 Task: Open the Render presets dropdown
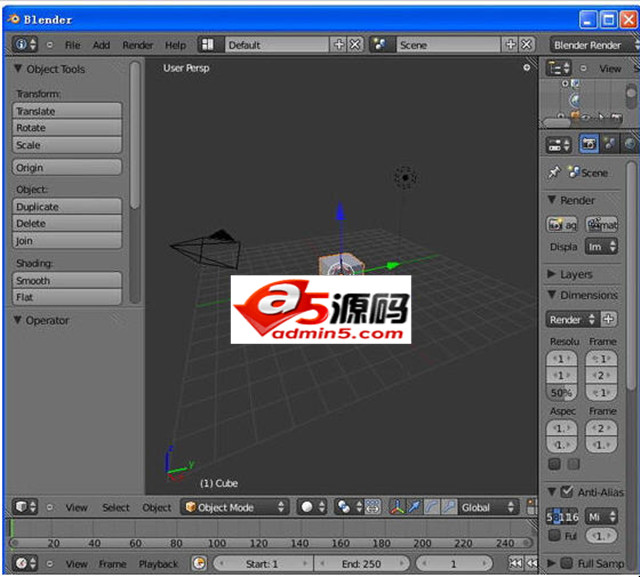pos(573,319)
